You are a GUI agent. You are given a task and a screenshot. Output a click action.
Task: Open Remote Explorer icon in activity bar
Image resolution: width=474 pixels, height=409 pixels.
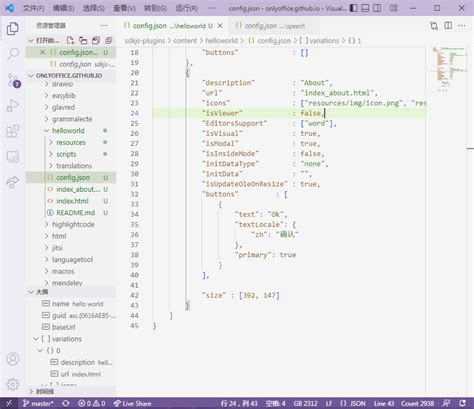click(13, 157)
